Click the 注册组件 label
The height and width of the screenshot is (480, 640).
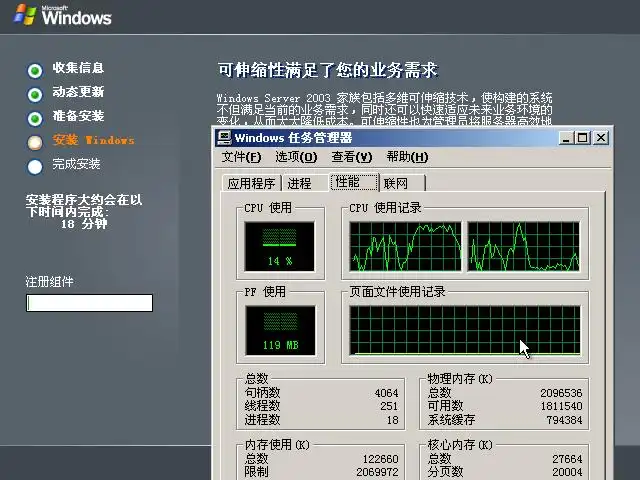pyautogui.click(x=49, y=282)
